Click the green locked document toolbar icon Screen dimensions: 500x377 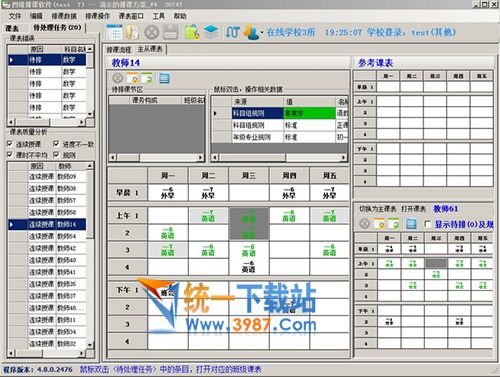pos(192,33)
